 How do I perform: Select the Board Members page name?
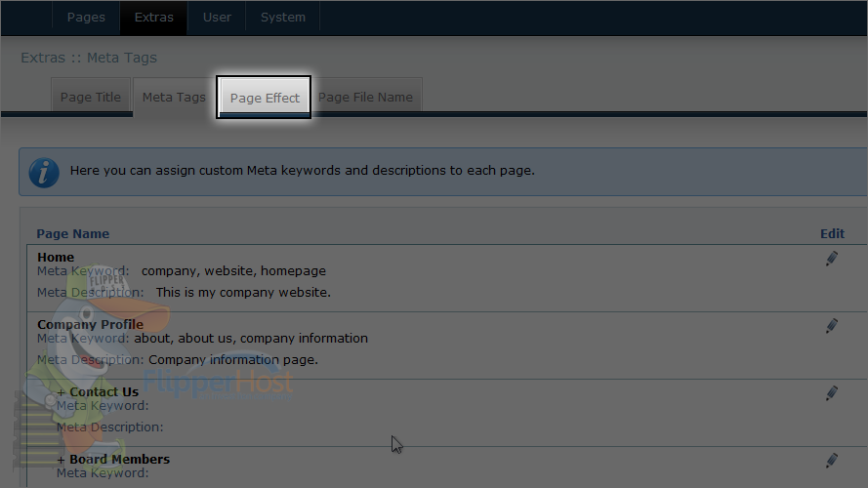pos(119,460)
